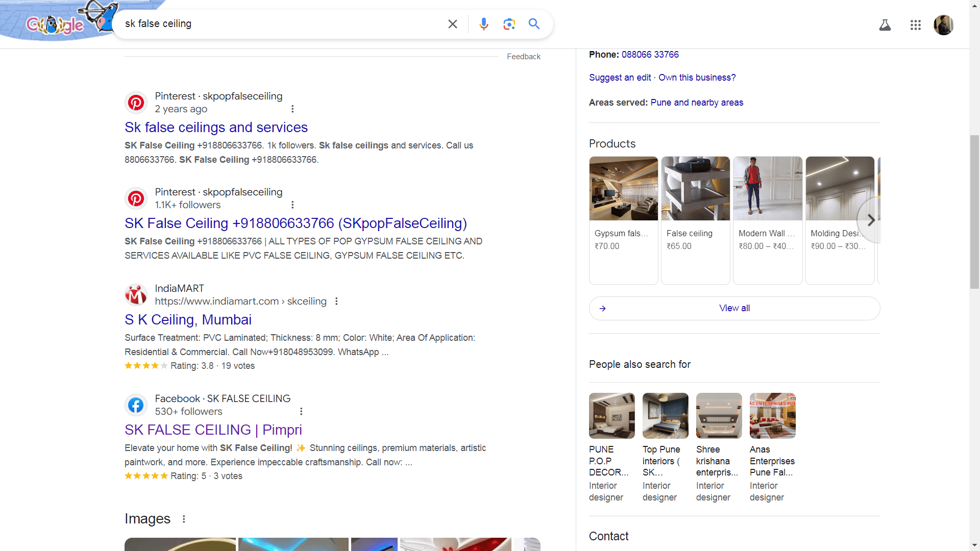The width and height of the screenshot is (980, 551).
Task: Open 'S K Ceiling, Mumbai' result
Action: tap(188, 319)
